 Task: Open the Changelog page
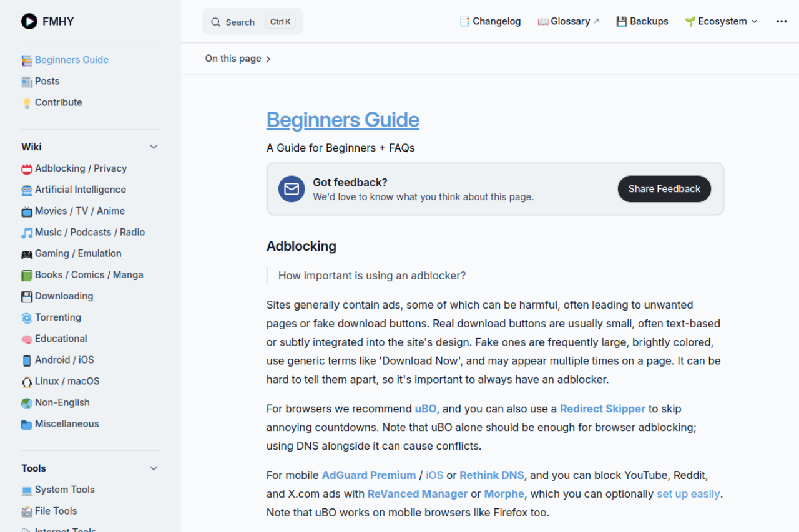pos(490,21)
